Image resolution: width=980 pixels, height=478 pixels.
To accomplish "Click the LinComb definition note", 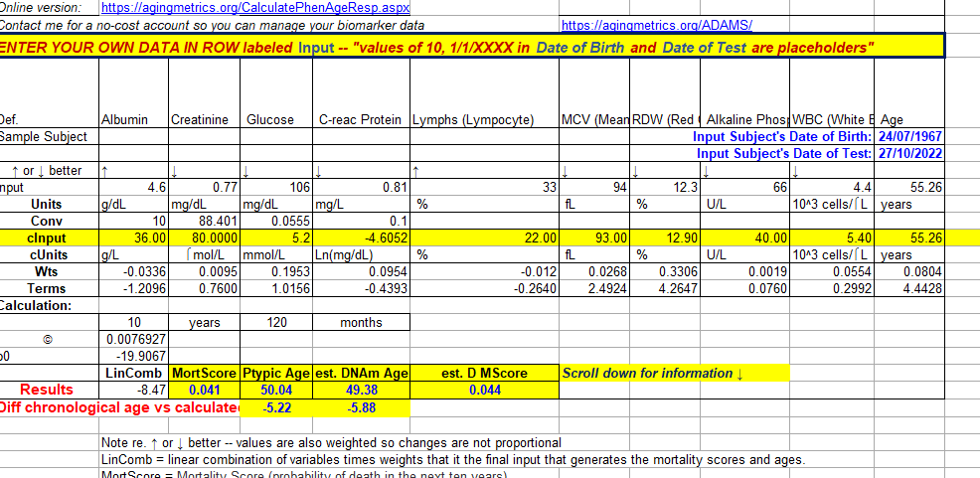I will 453,460.
